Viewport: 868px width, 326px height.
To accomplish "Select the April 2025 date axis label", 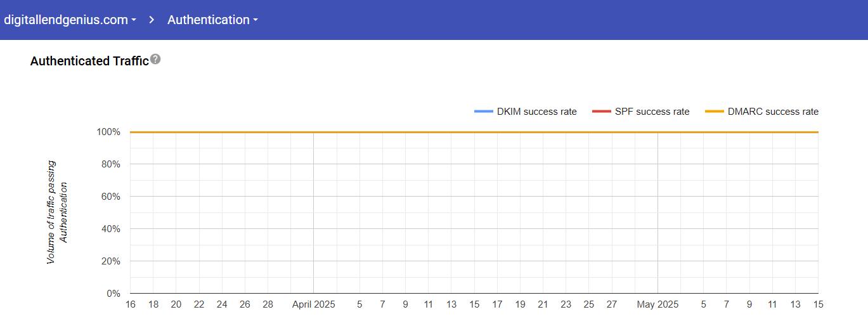I will 313,304.
